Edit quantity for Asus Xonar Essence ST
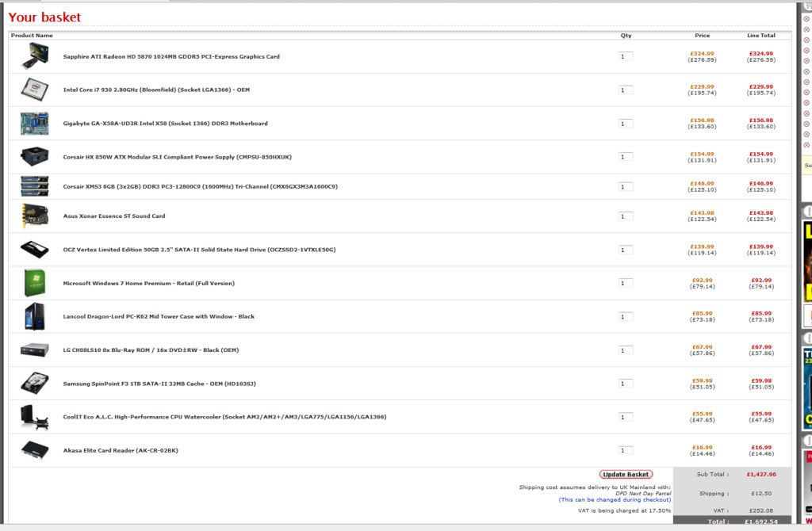Screen dimensions: 812x531 point(626,216)
